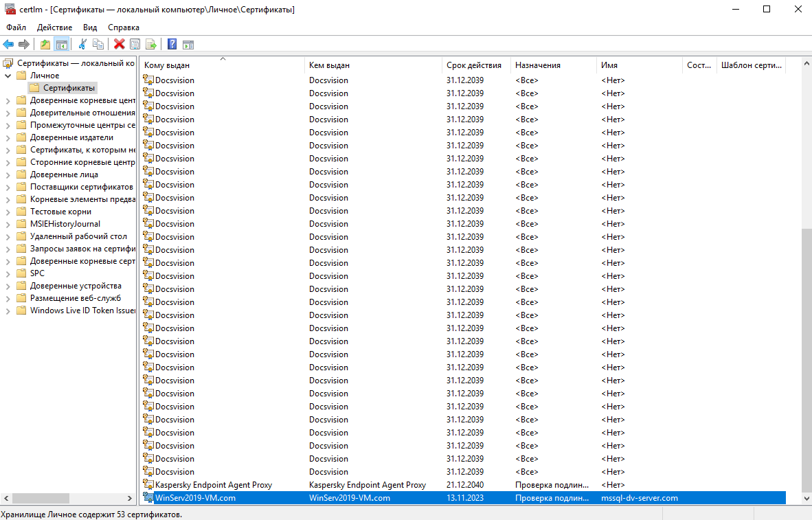Click folder icon beside Windows Live ID Token Issuer
The width and height of the screenshot is (812, 520).
coord(21,310)
